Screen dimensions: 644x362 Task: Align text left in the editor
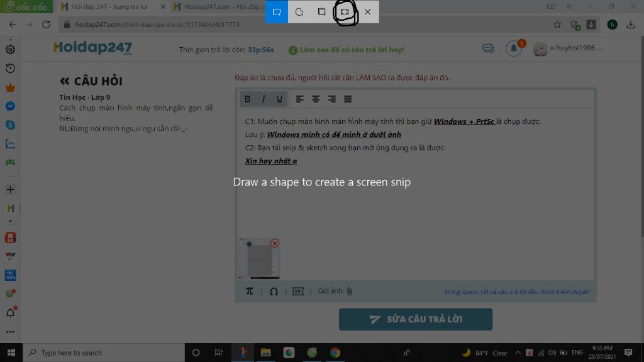tap(299, 99)
